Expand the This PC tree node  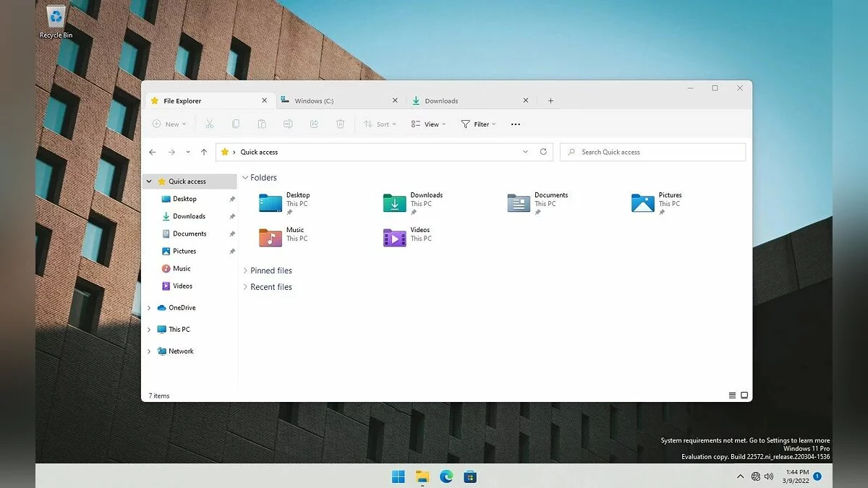point(149,330)
